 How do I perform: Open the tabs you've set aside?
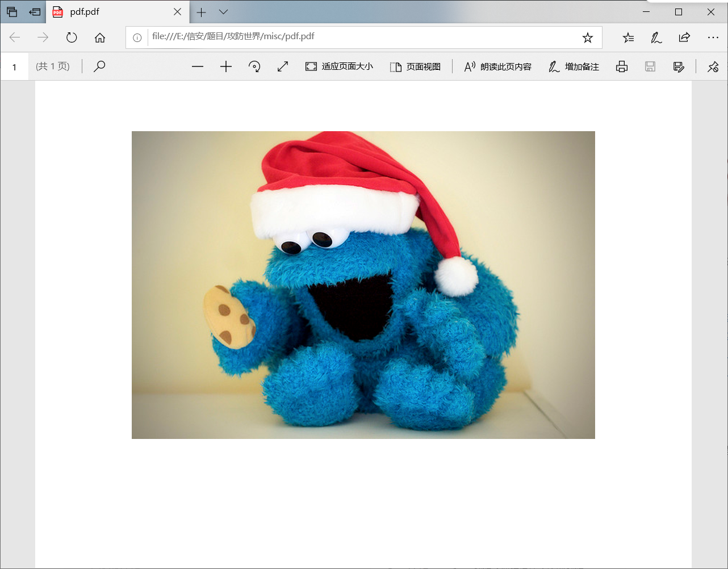(12, 11)
